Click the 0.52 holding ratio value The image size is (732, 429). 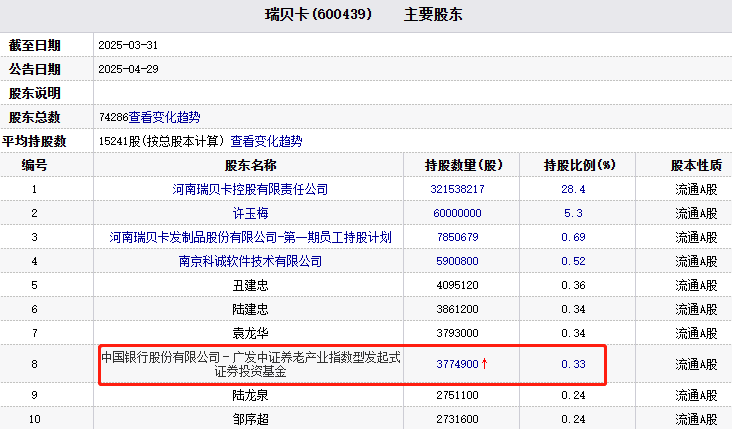coord(573,261)
